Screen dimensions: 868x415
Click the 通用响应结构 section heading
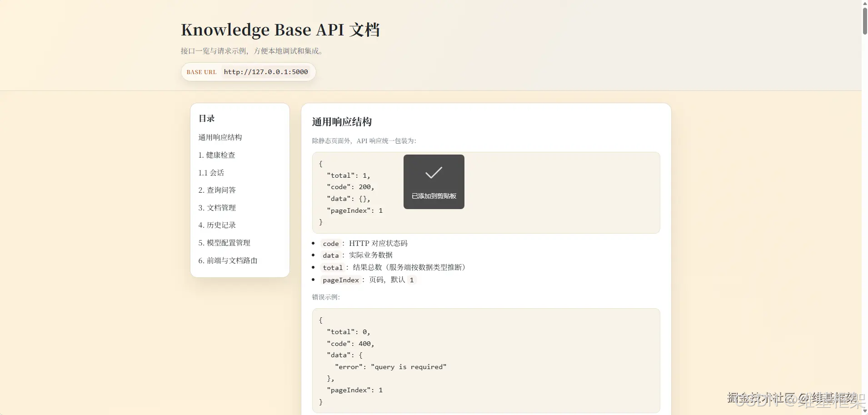coord(342,122)
